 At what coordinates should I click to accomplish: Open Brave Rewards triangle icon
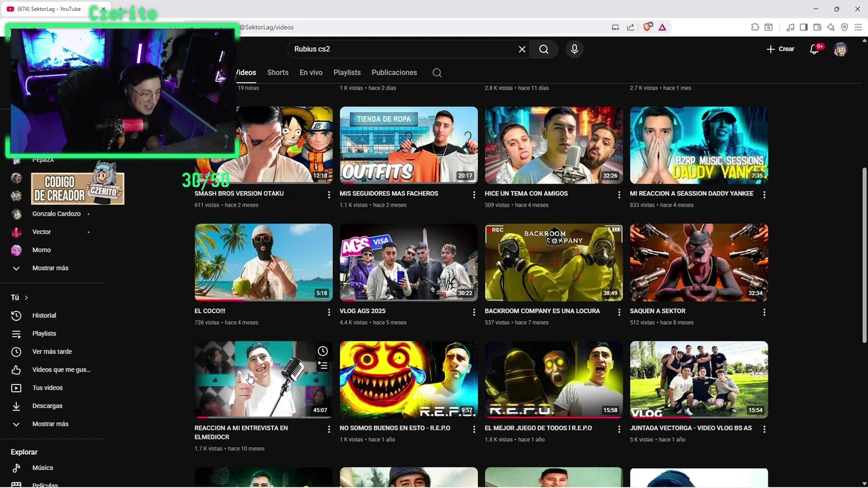coord(662,27)
